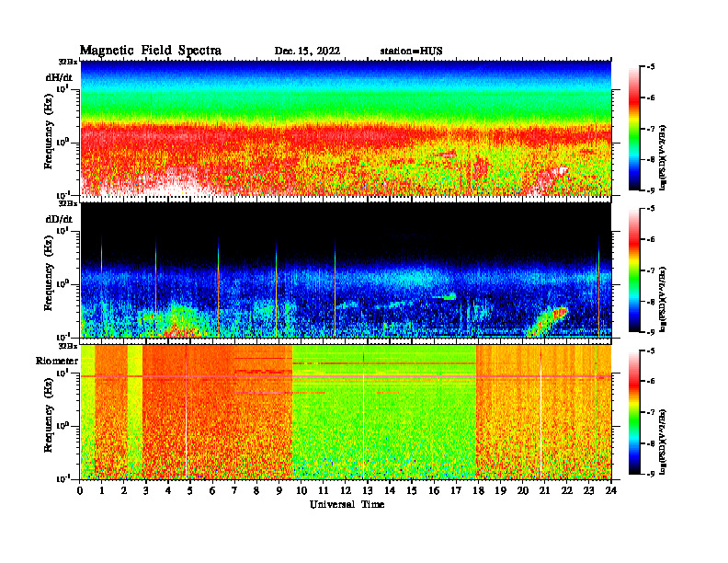Click hour label '3' on the time axis

[x=146, y=491]
